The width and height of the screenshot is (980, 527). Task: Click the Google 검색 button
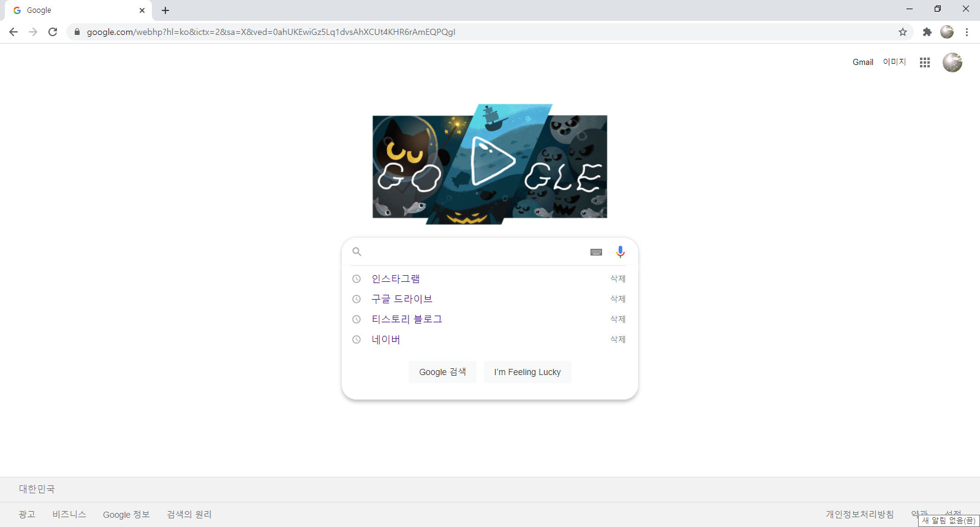442,372
